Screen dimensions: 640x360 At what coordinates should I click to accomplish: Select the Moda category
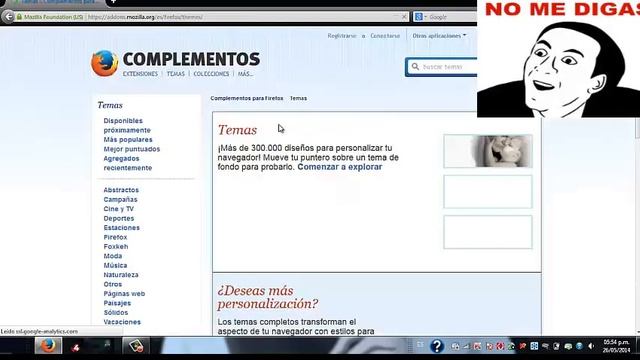coord(113,256)
